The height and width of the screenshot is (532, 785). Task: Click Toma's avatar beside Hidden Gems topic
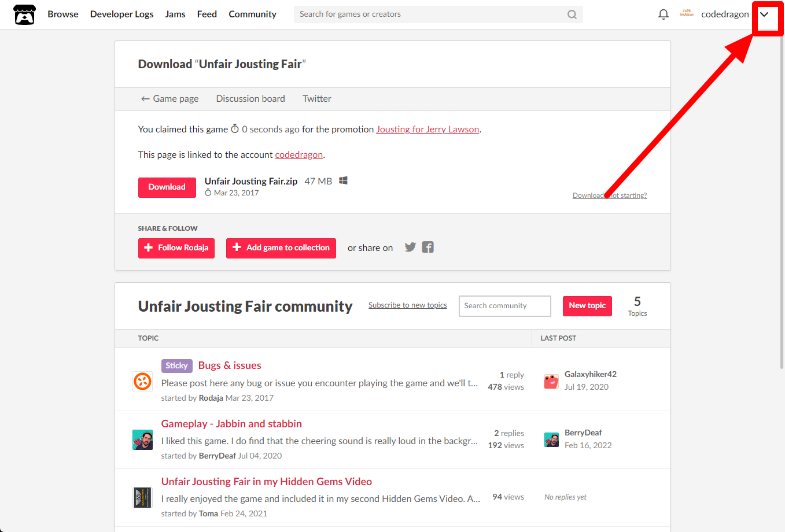tap(142, 497)
